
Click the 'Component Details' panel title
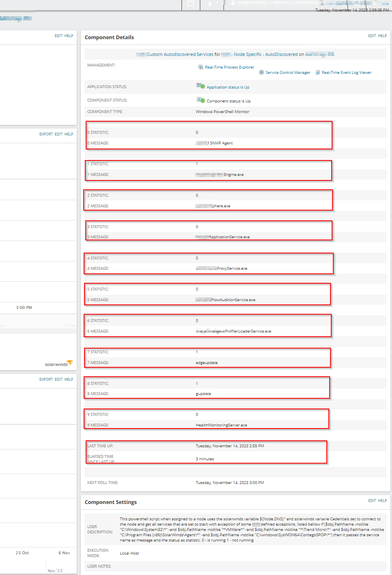[x=109, y=37]
